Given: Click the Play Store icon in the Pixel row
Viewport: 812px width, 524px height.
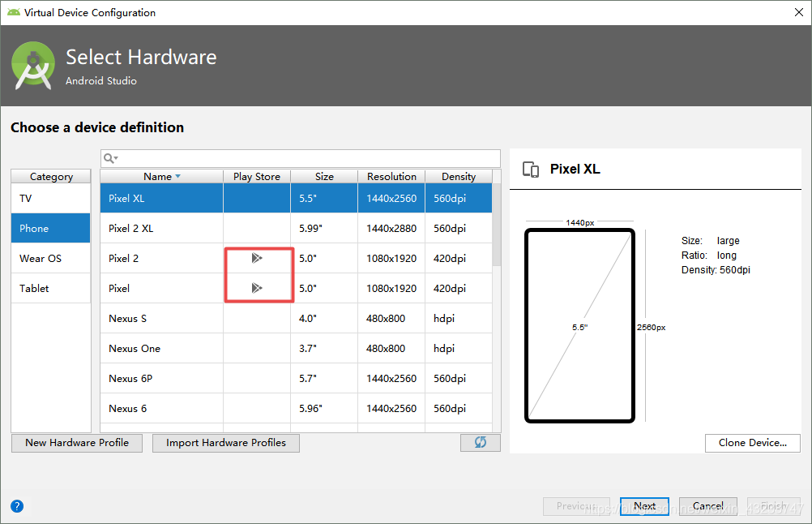Looking at the screenshot, I should (x=257, y=288).
